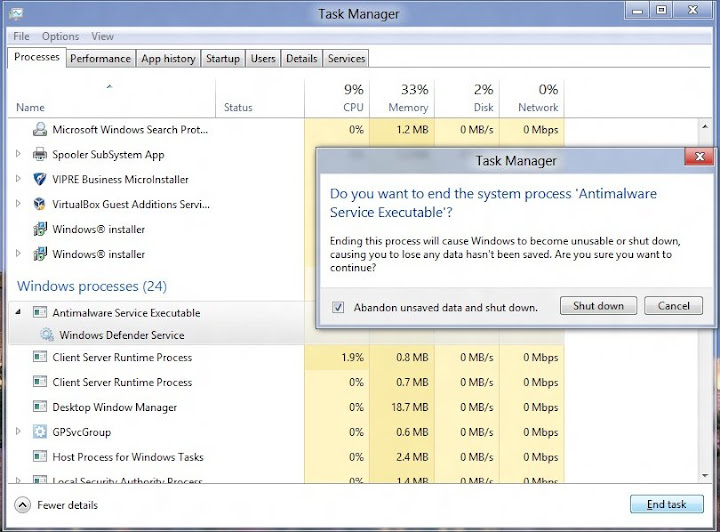This screenshot has width=720, height=532.
Task: Select the Processes tab
Action: click(37, 57)
